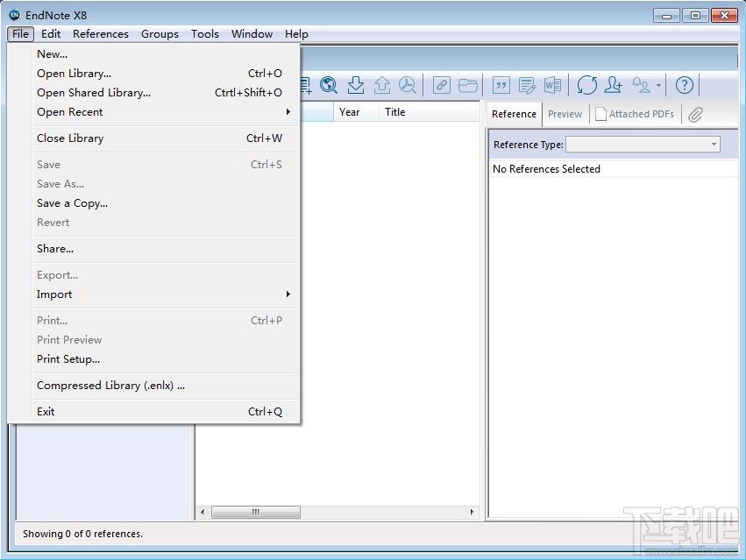The height and width of the screenshot is (560, 746).
Task: Open the Window menu
Action: [x=252, y=34]
